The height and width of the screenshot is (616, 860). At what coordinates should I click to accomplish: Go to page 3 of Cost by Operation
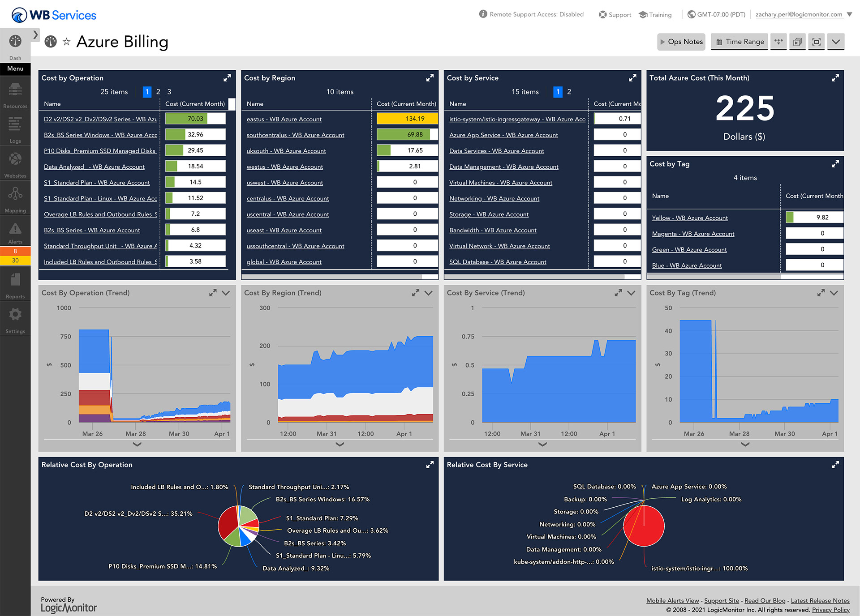click(x=169, y=92)
